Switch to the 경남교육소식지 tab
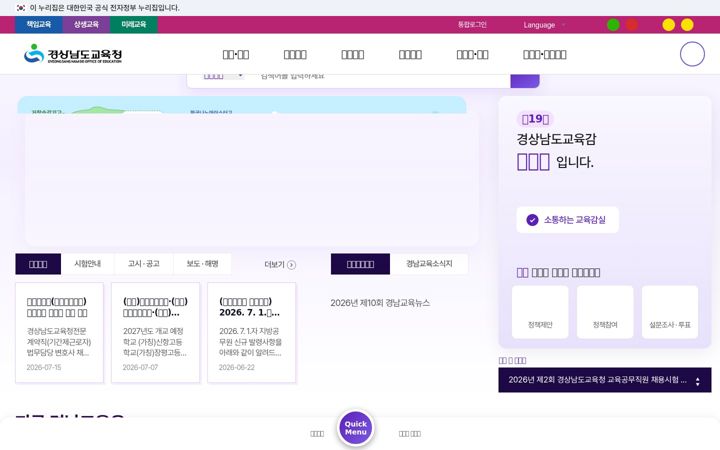Screen dimensions: 720x450 (429, 264)
